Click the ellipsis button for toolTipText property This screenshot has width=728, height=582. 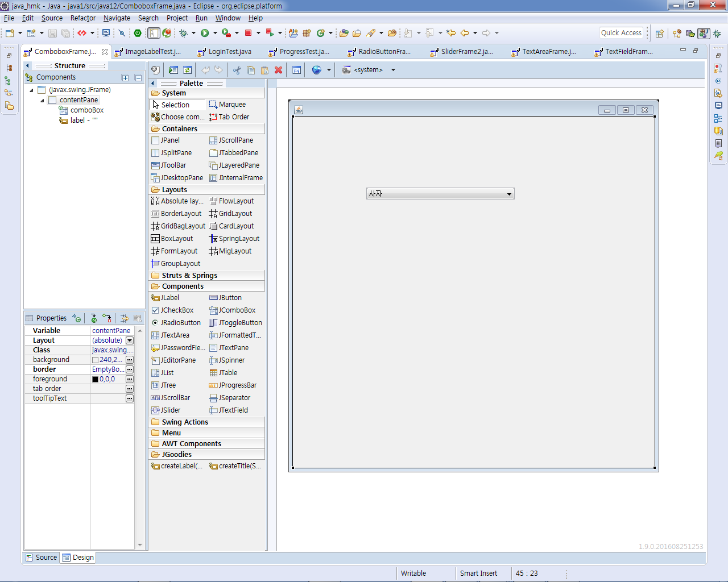[130, 398]
